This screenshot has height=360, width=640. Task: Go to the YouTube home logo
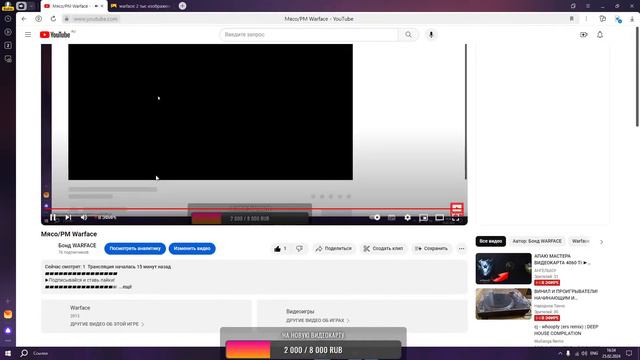pyautogui.click(x=55, y=35)
